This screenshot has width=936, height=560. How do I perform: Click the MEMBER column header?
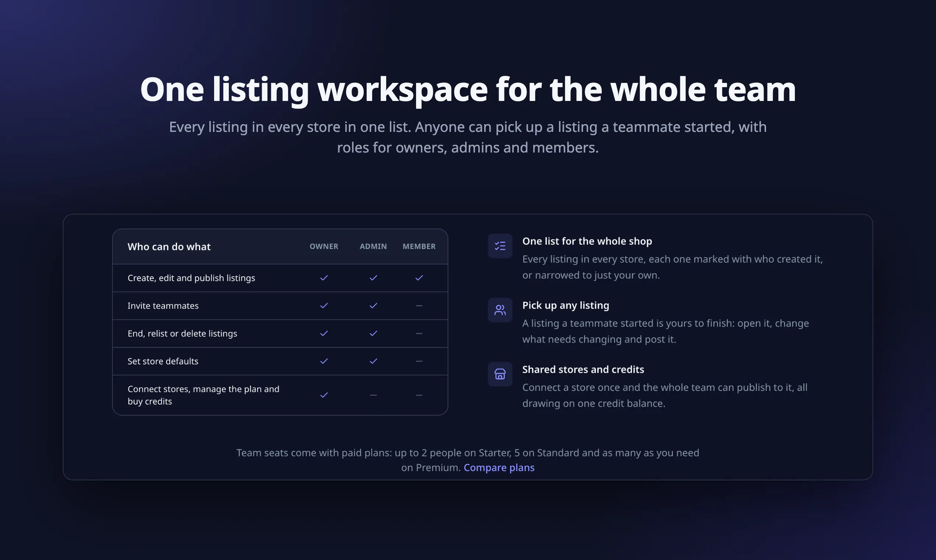click(419, 246)
